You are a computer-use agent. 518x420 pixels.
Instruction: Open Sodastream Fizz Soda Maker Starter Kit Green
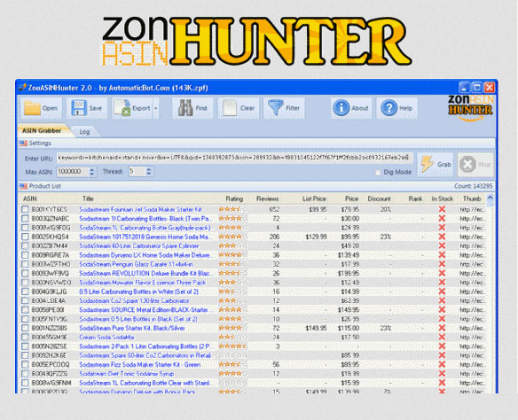tap(140, 364)
